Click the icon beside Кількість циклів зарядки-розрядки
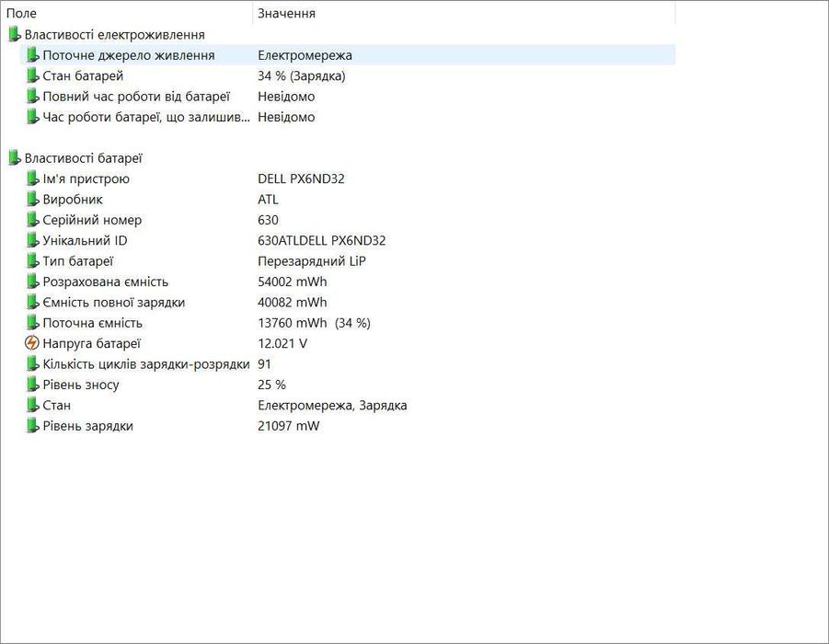Image resolution: width=829 pixels, height=644 pixels. tap(33, 364)
